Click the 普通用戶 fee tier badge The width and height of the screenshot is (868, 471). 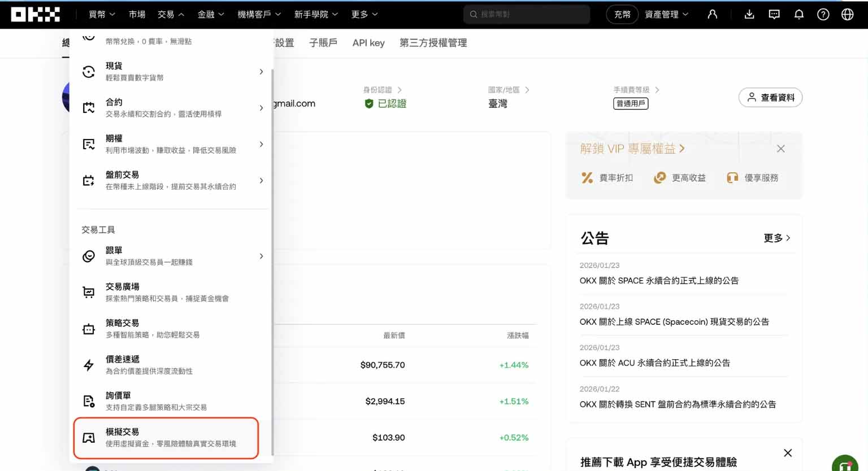631,103
